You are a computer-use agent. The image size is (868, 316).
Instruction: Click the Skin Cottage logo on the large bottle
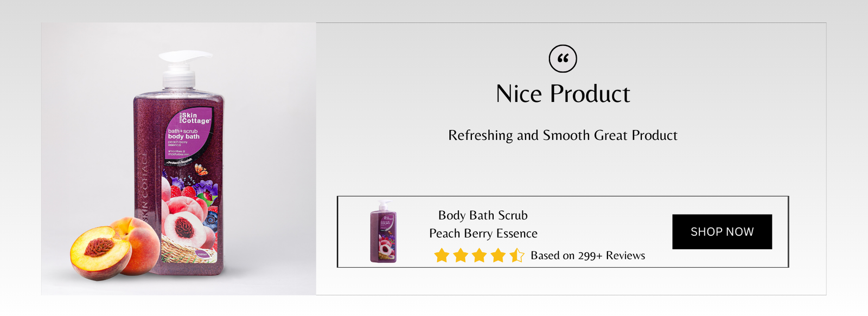point(195,118)
